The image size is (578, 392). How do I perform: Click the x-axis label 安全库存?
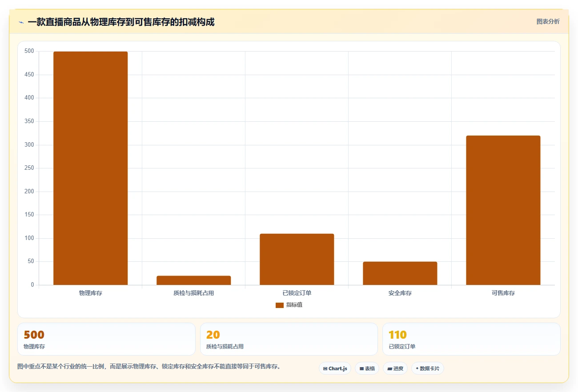(400, 293)
